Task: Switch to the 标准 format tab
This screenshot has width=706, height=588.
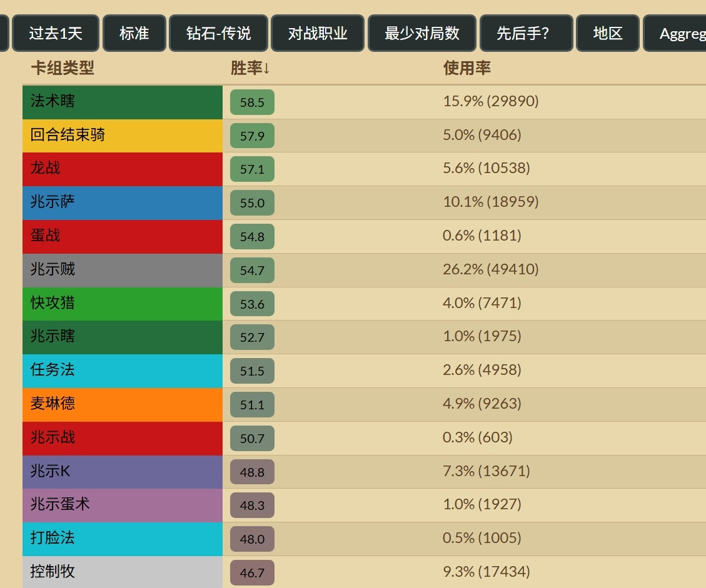Action: 134,33
